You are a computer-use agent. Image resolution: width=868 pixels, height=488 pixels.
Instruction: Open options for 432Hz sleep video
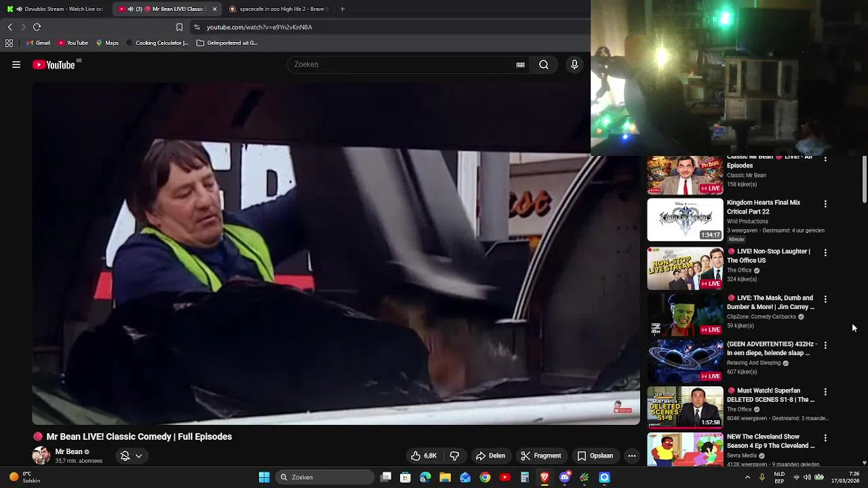point(825,345)
